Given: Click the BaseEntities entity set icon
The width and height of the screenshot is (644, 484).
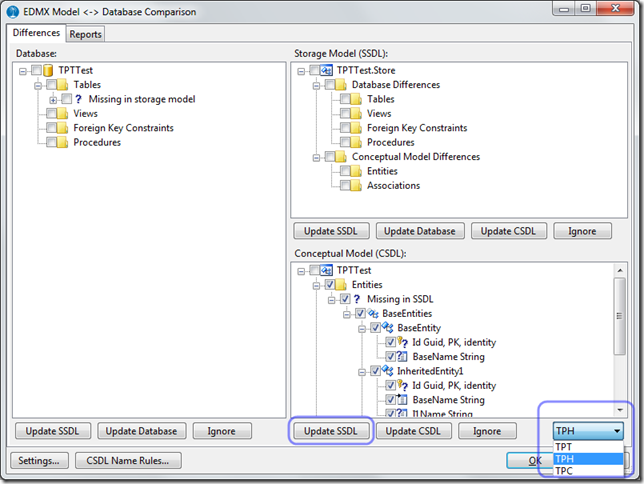Looking at the screenshot, I should pyautogui.click(x=373, y=314).
